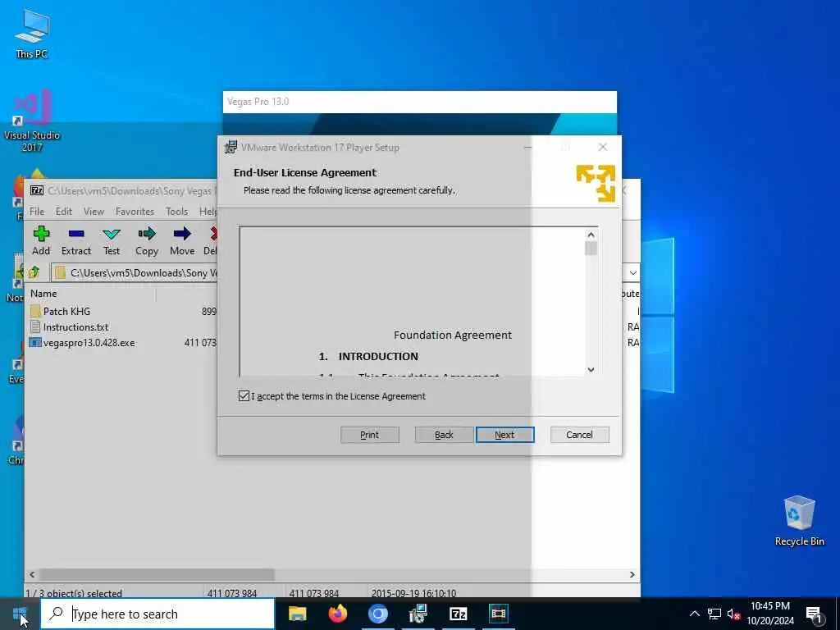Screen dimensions: 840x630
Task: Open the Tools menu in 7-Zip
Action: tap(177, 212)
